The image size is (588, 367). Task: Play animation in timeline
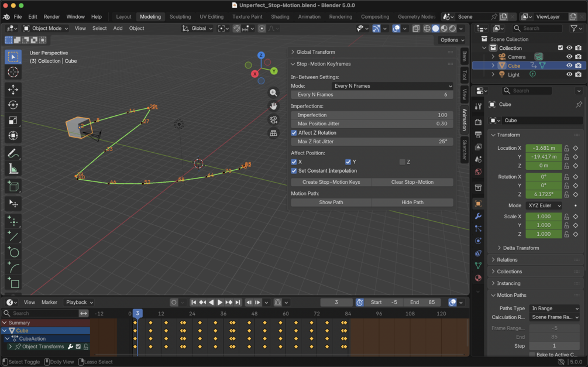point(220,303)
